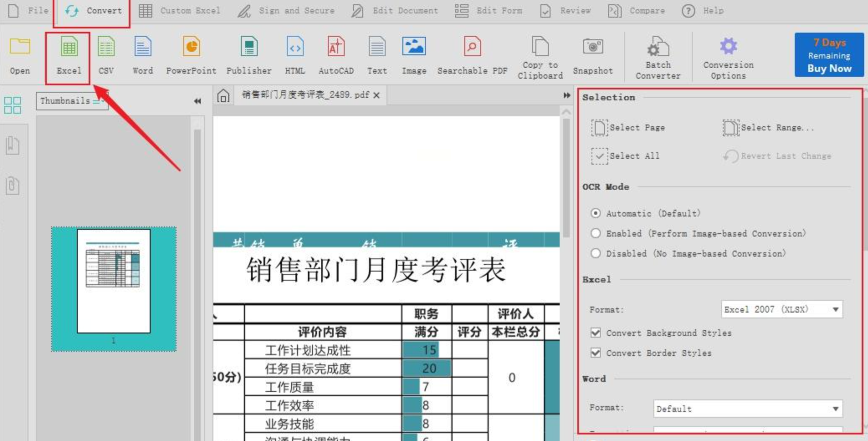Convert to Excel using the Excel icon
The image size is (868, 441).
[69, 56]
